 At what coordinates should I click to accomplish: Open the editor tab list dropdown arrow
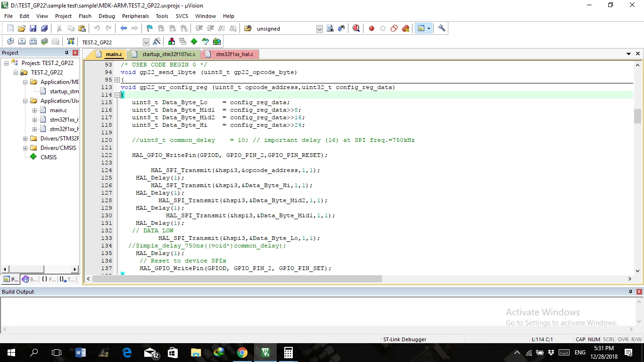coord(629,54)
